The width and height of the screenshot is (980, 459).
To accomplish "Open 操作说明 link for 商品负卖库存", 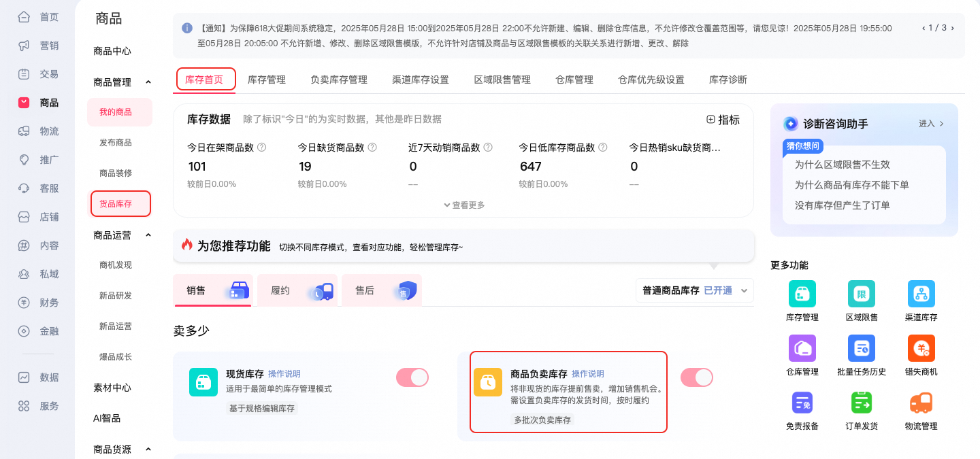I will (x=588, y=374).
